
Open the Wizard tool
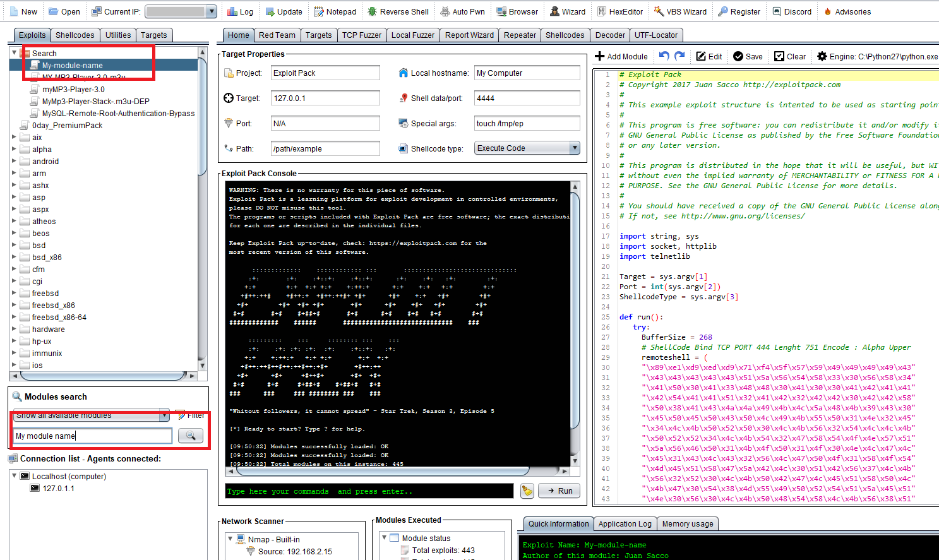pos(568,11)
